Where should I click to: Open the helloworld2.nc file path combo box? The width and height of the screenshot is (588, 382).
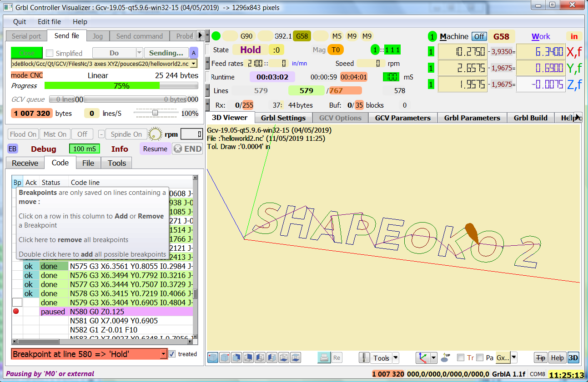pos(104,64)
